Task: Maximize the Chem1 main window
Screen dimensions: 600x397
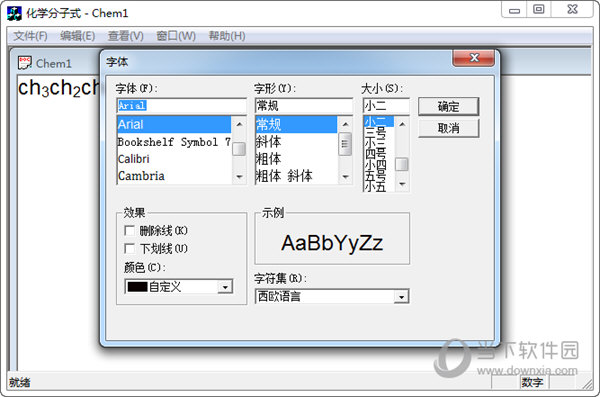Action: [x=538, y=9]
